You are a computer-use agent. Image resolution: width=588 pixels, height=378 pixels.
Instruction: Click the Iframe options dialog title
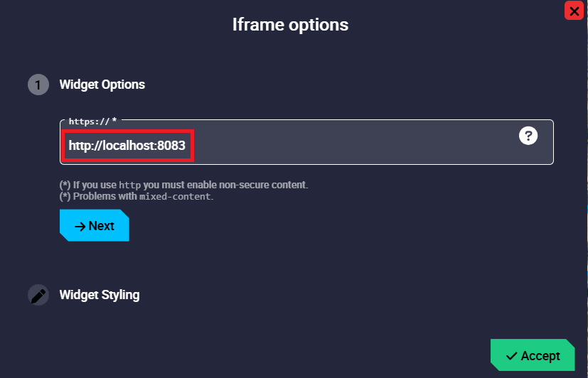point(290,25)
